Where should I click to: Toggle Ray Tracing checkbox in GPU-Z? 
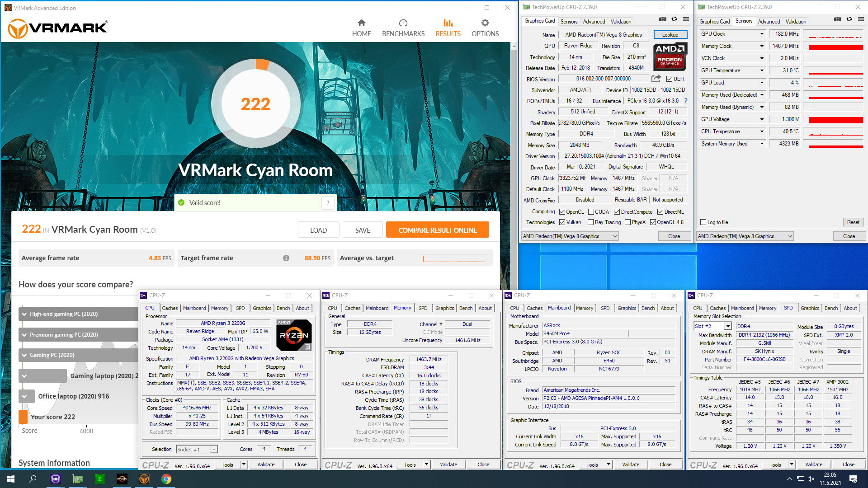pyautogui.click(x=590, y=222)
